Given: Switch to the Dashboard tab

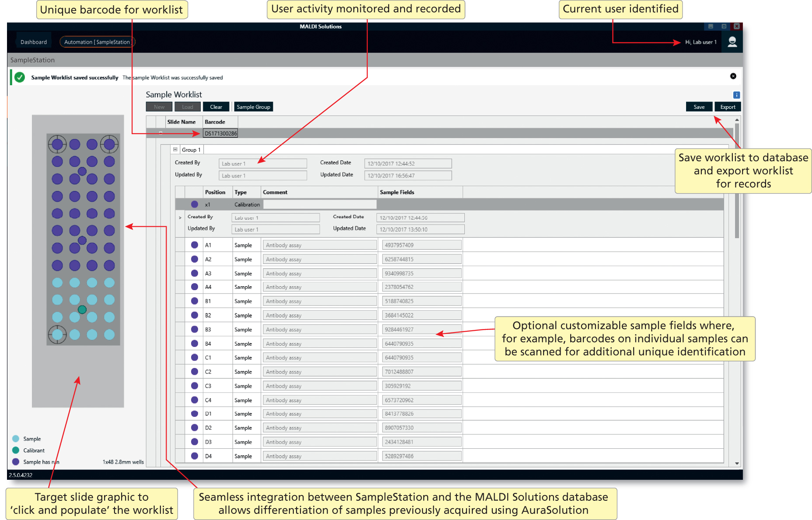Looking at the screenshot, I should (x=34, y=42).
